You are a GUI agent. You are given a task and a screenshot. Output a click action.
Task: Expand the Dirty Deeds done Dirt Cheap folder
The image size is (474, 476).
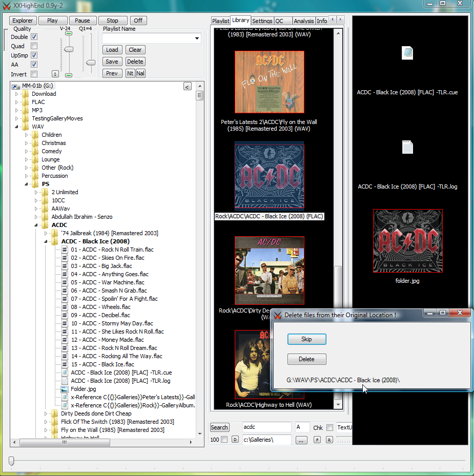46,413
